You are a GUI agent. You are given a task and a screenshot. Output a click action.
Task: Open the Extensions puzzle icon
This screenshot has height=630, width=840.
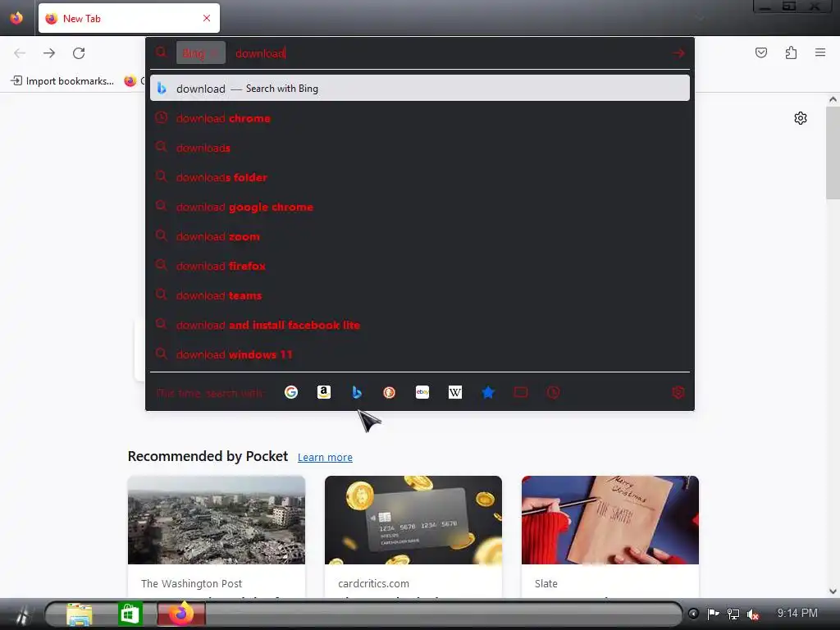click(x=791, y=52)
